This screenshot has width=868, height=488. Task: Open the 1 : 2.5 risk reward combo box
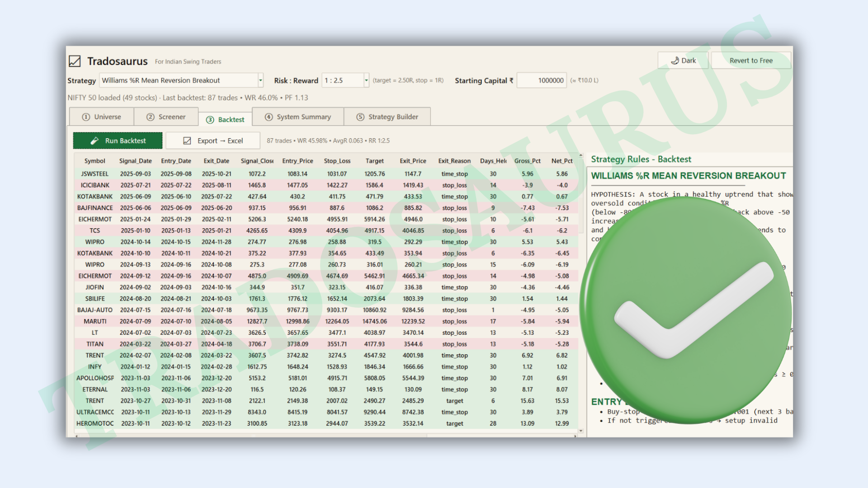[x=345, y=80]
